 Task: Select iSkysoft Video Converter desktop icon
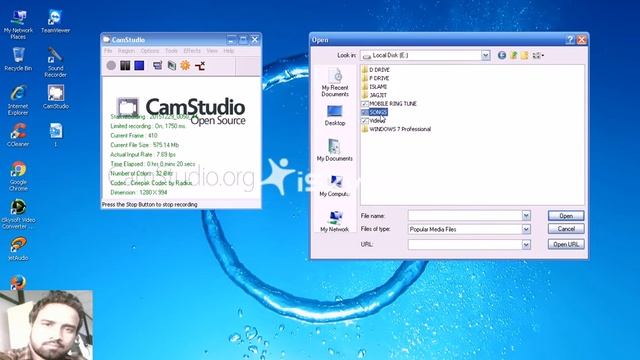pyautogui.click(x=18, y=214)
